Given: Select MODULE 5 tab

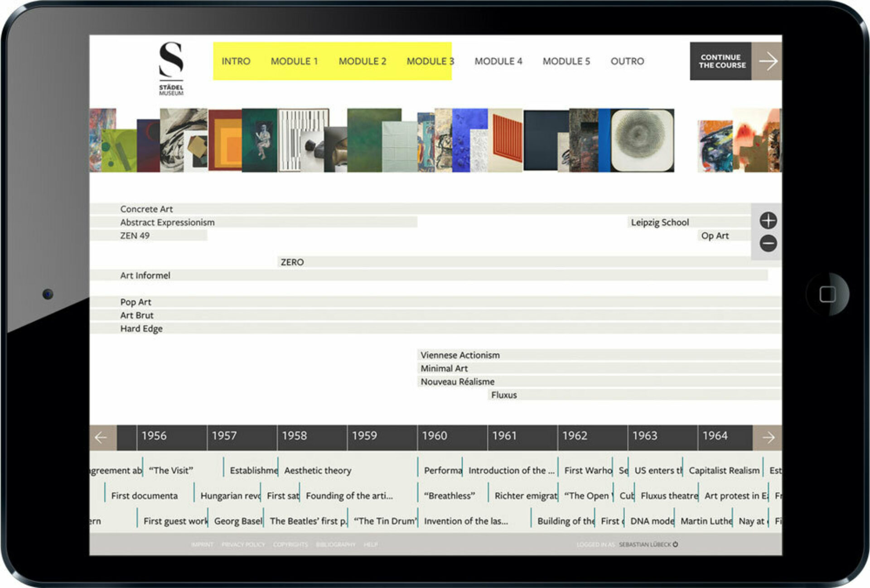Looking at the screenshot, I should coord(566,61).
